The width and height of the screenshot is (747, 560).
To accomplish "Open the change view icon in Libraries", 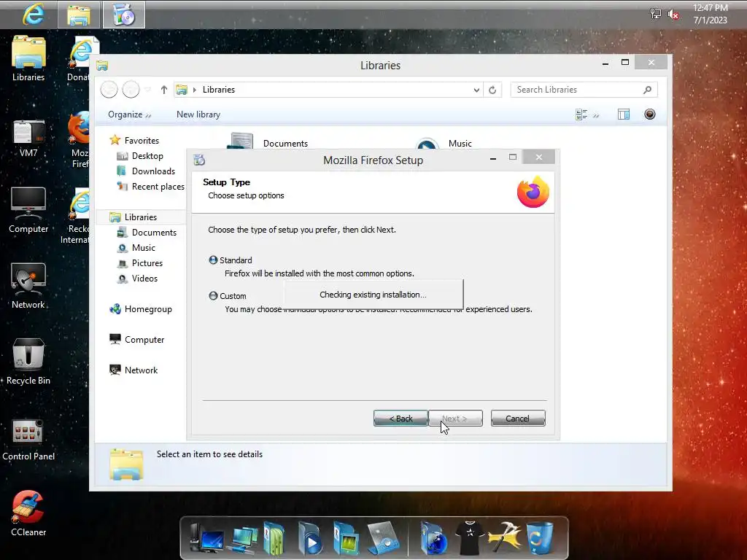I will (x=581, y=114).
